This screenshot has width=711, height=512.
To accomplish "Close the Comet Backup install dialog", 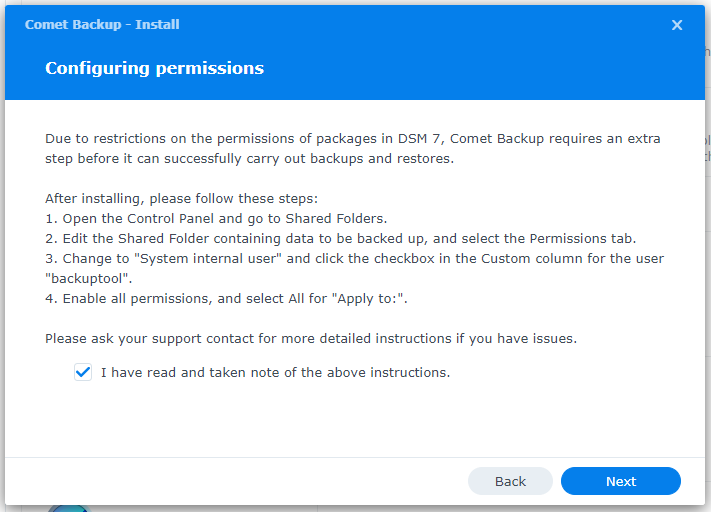I will [x=677, y=25].
